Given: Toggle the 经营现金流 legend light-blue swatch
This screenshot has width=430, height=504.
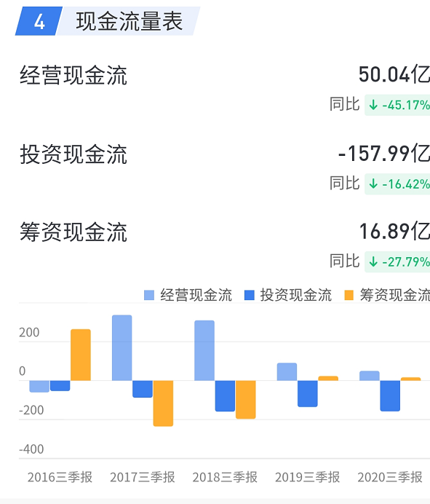Looking at the screenshot, I should coord(149,295).
